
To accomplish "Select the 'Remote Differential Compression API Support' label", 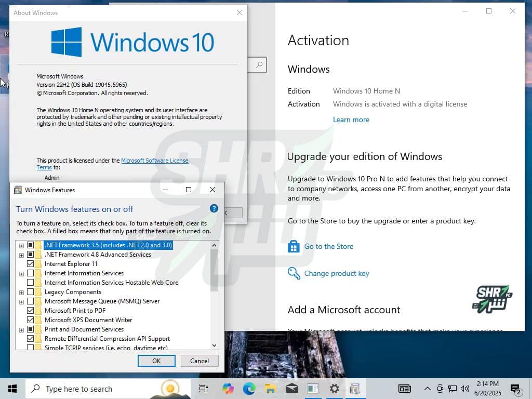I will (x=107, y=338).
